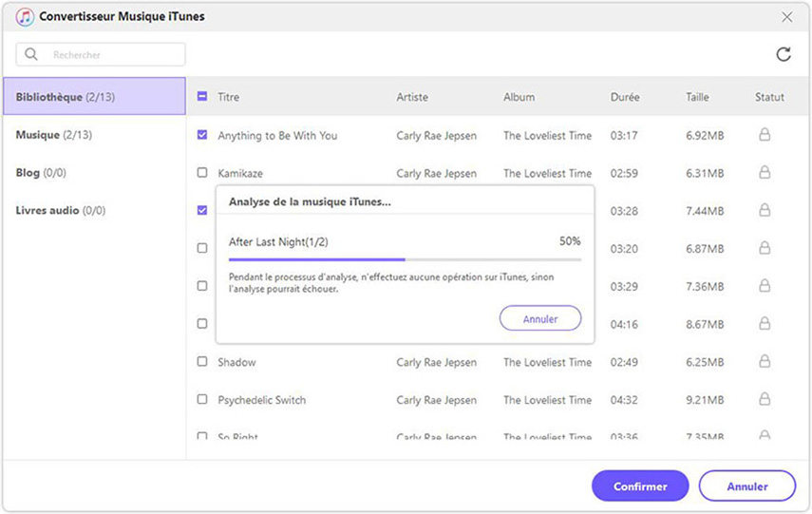
Task: Click the Rechercher search field
Action: pyautogui.click(x=101, y=54)
